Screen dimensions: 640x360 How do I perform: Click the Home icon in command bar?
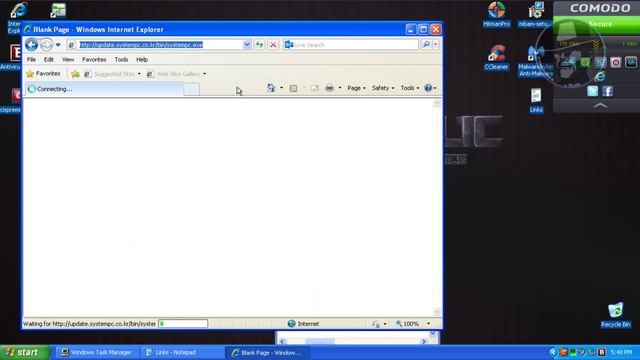(271, 88)
